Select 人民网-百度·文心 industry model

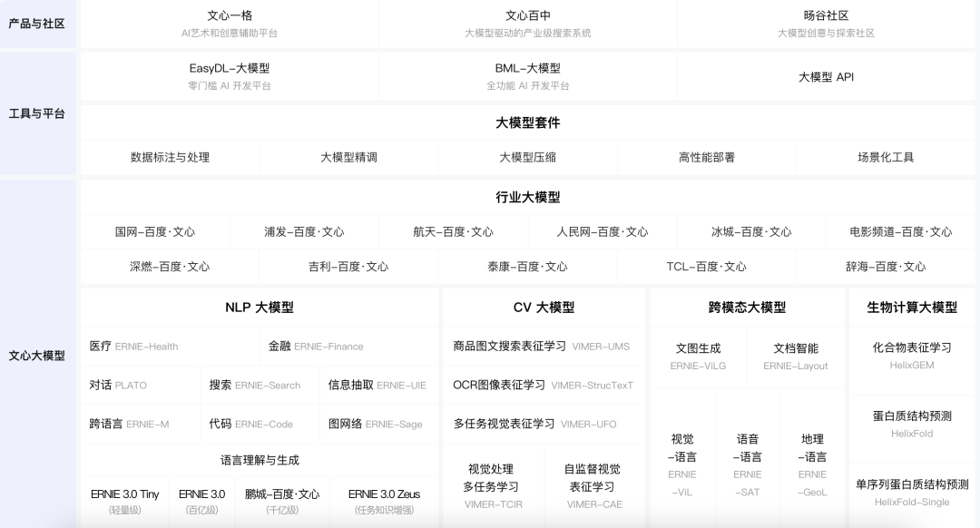[603, 232]
